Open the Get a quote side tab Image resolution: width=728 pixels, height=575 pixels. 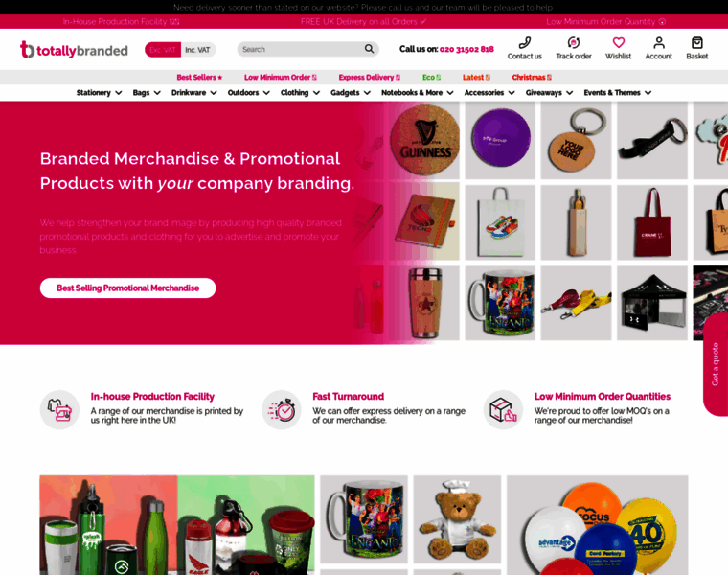pos(716,364)
